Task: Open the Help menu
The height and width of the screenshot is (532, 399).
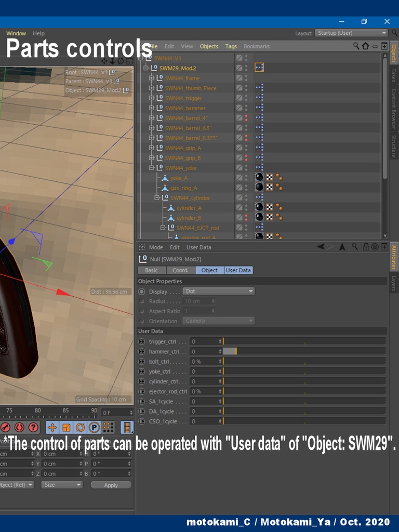Action: [x=38, y=33]
